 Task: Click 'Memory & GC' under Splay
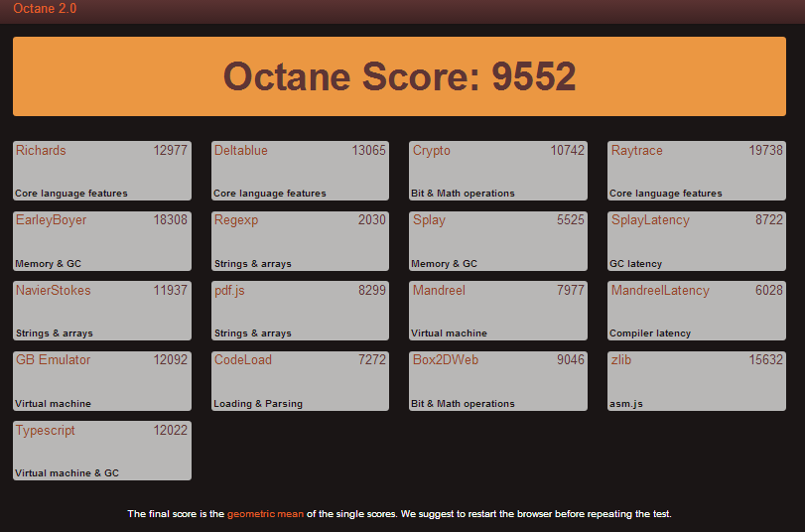(444, 264)
